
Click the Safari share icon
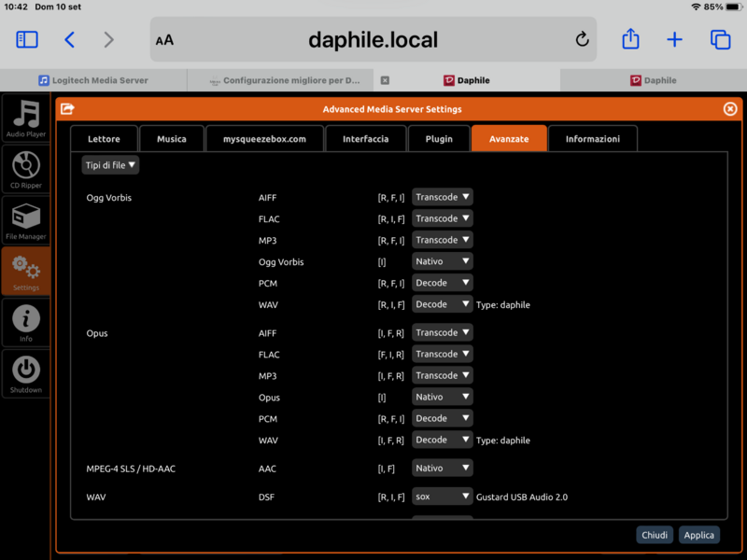(630, 39)
